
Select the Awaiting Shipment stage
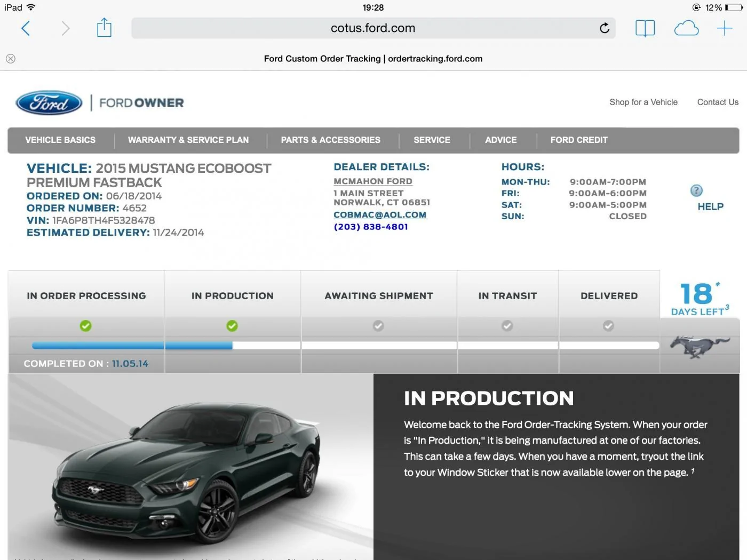(x=379, y=296)
